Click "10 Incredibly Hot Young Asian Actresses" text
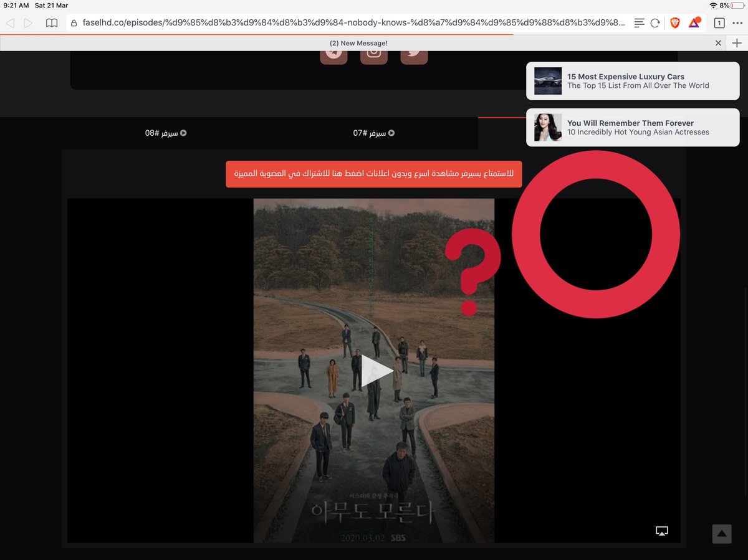 [638, 132]
